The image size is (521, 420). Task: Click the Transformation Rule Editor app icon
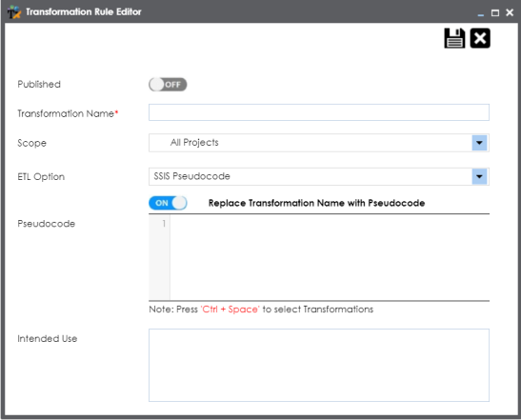coord(14,12)
